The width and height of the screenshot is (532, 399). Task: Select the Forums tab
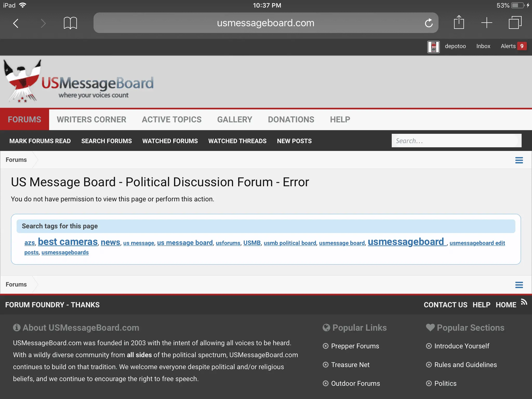point(24,119)
